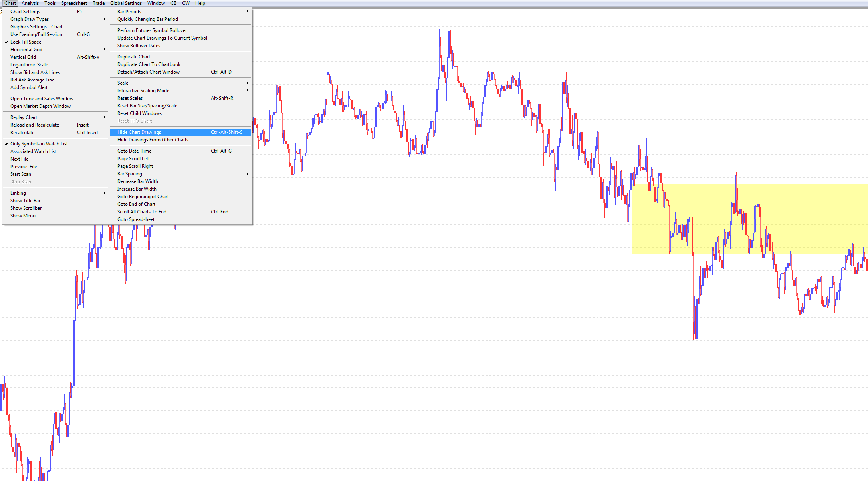Screen dimensions: 868x481
Task: Open the Analysis menu
Action: pos(30,3)
